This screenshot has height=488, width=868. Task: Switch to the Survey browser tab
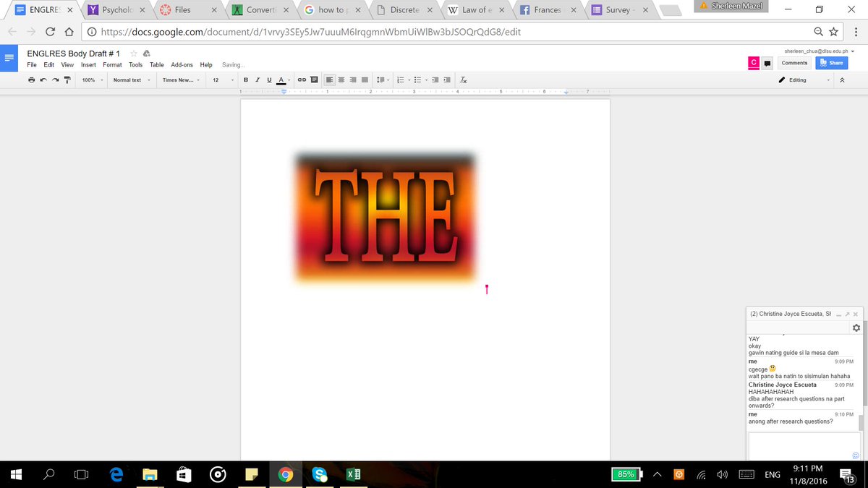tap(621, 10)
